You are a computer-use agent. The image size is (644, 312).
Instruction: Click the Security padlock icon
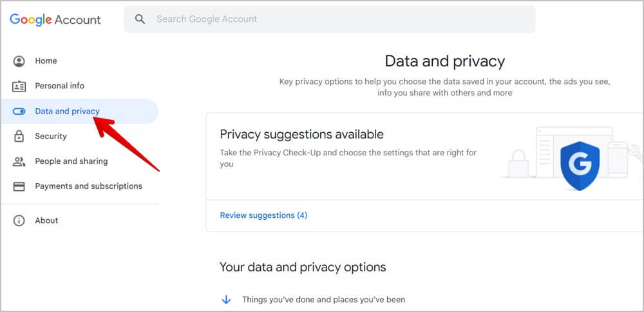pos(19,136)
